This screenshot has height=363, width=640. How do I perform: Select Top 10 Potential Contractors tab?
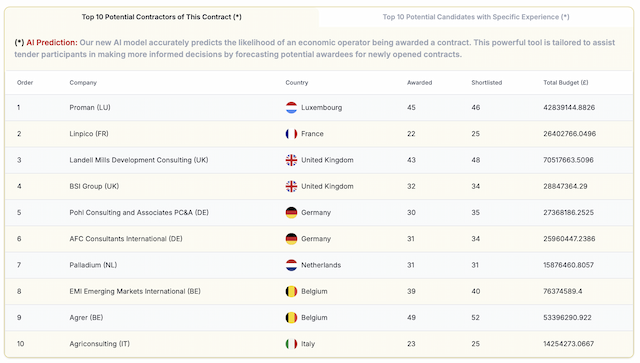point(162,17)
